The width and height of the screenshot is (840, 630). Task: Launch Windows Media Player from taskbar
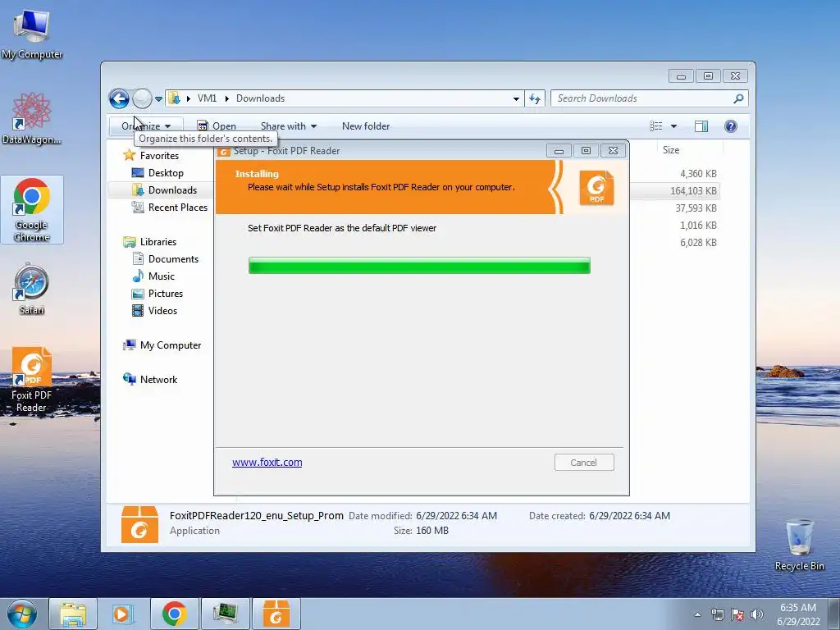tap(123, 614)
